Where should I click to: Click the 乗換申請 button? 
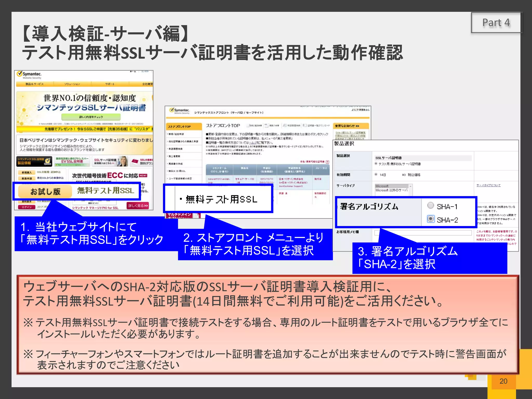pyautogui.click(x=26, y=178)
